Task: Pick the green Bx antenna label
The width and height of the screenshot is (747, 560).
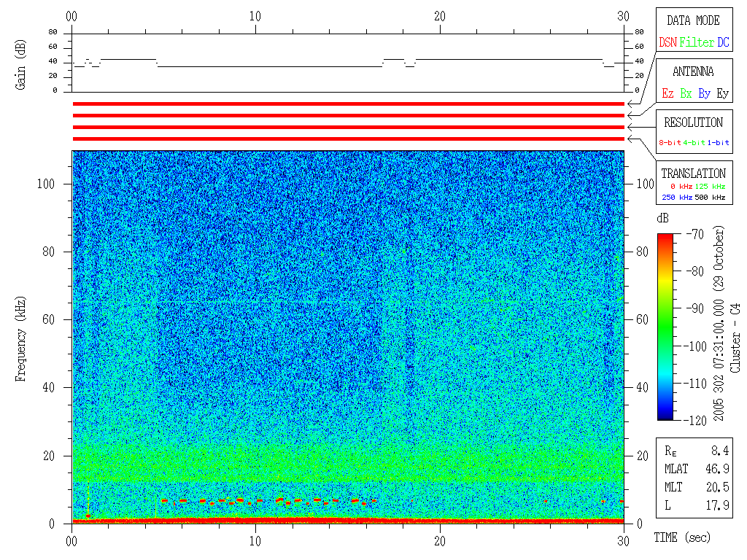Action: [x=686, y=93]
